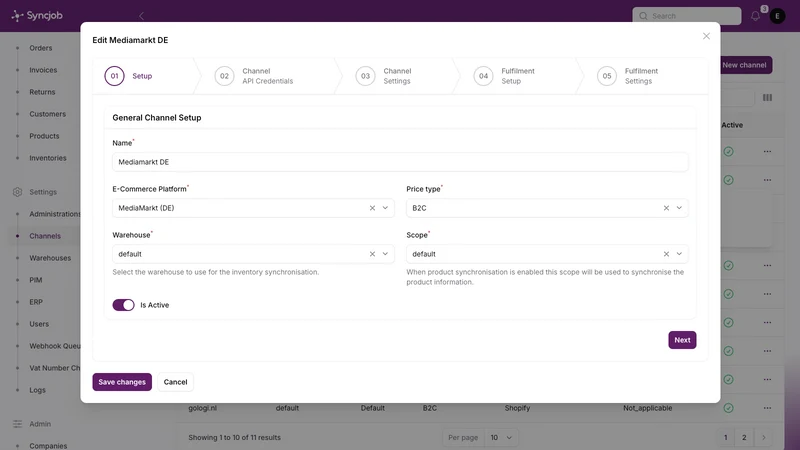Viewport: 800px width, 450px height.
Task: Click the Next button
Action: coord(682,340)
